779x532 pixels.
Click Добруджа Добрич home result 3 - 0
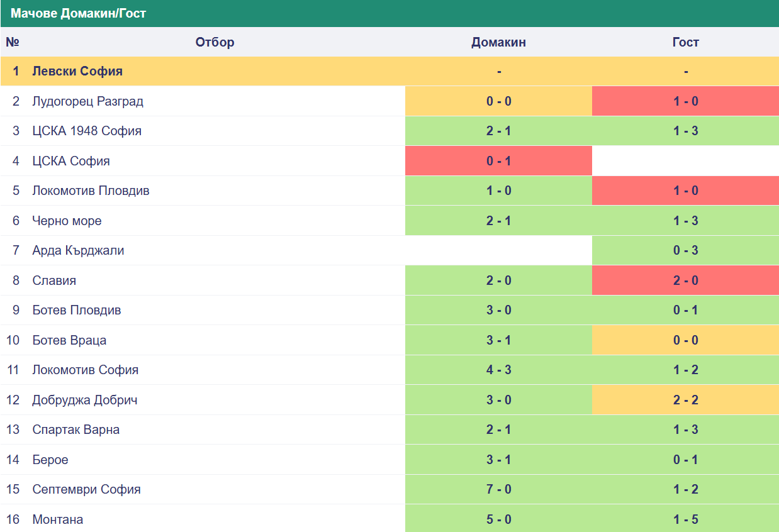[498, 400]
